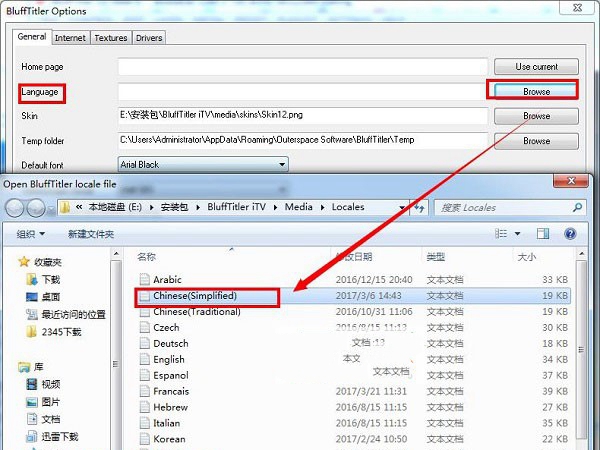
Task: Click Locales breadcrumb in address bar
Action: (348, 207)
